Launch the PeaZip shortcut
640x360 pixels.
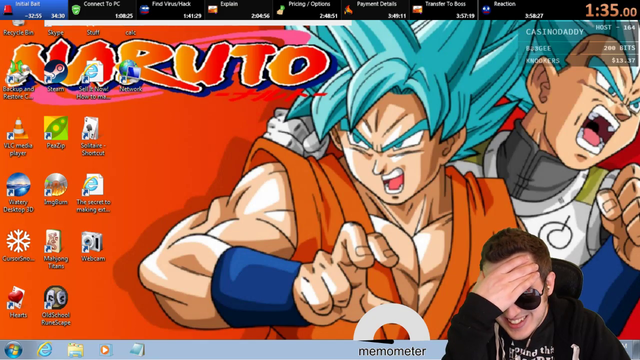tap(56, 133)
